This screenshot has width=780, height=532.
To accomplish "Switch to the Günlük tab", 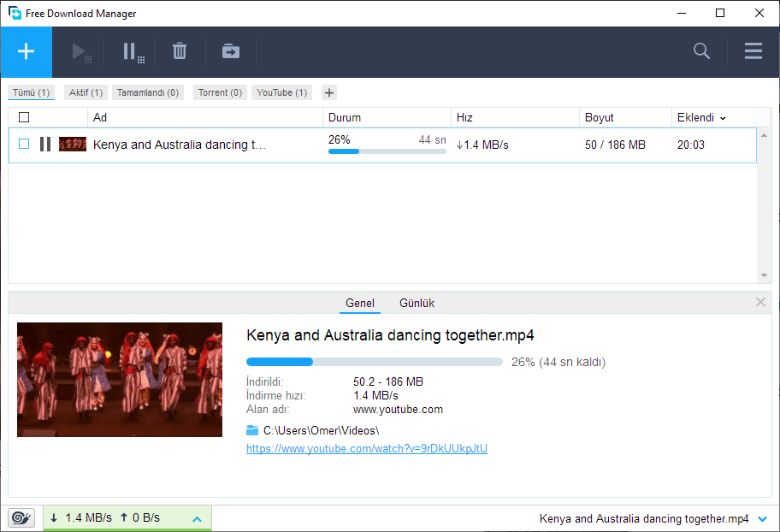I will (x=417, y=303).
